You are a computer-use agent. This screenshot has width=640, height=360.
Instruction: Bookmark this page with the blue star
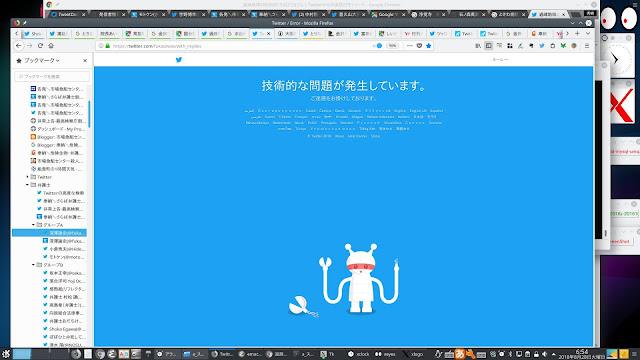[x=429, y=46]
